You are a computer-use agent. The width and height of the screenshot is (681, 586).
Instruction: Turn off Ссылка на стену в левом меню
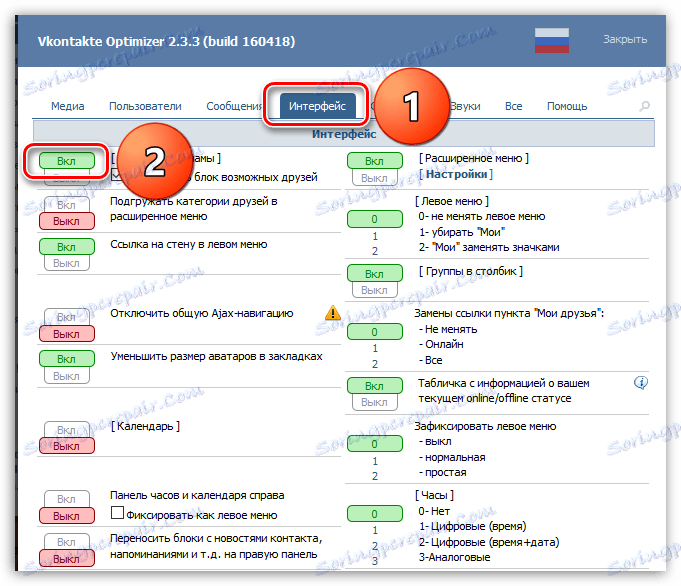(x=66, y=263)
